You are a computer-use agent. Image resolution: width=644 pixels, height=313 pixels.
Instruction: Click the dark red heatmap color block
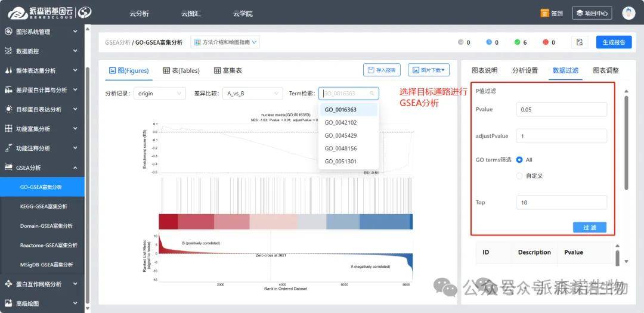[x=168, y=221]
